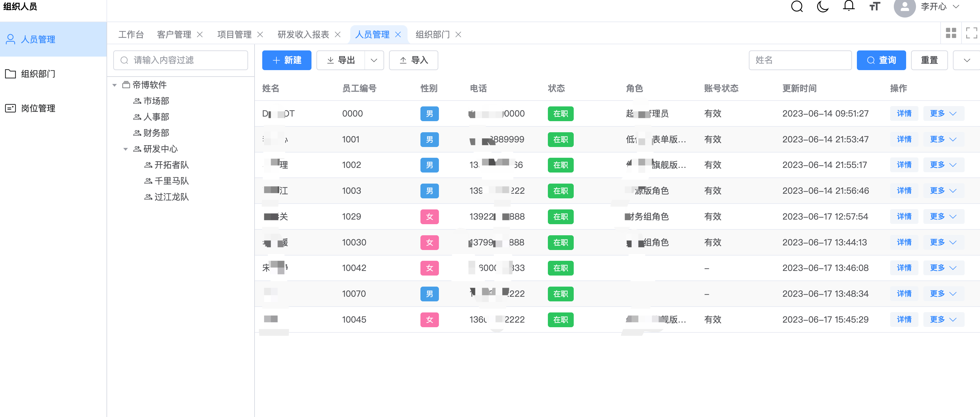Switch to the 组织部门 tab
This screenshot has width=980, height=417.
[x=432, y=34]
